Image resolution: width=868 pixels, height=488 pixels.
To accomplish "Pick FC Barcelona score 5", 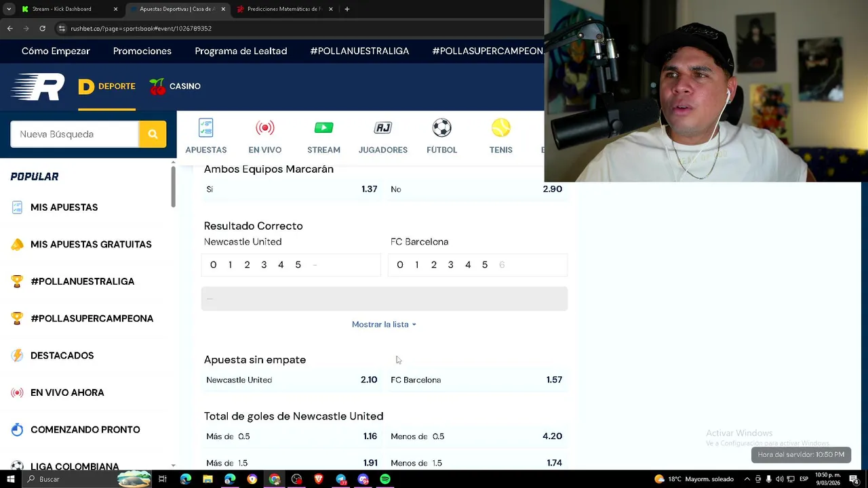I will click(x=484, y=265).
